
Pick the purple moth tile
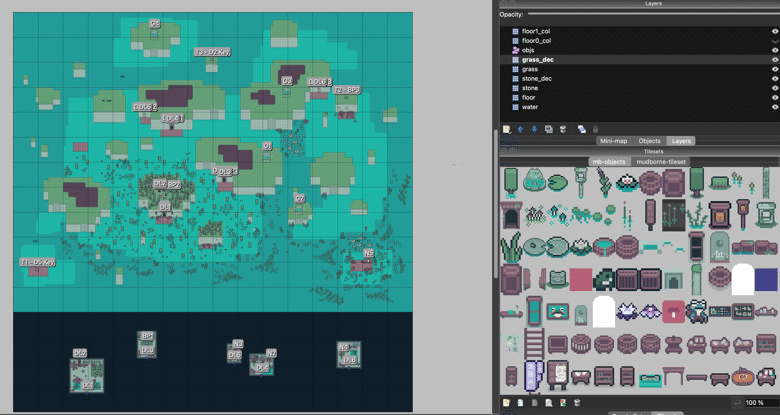point(650,312)
